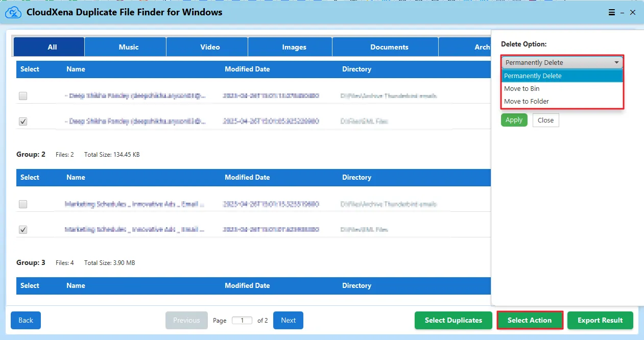Click the CloudXena cloud logo icon
The width and height of the screenshot is (644, 340).
click(13, 12)
